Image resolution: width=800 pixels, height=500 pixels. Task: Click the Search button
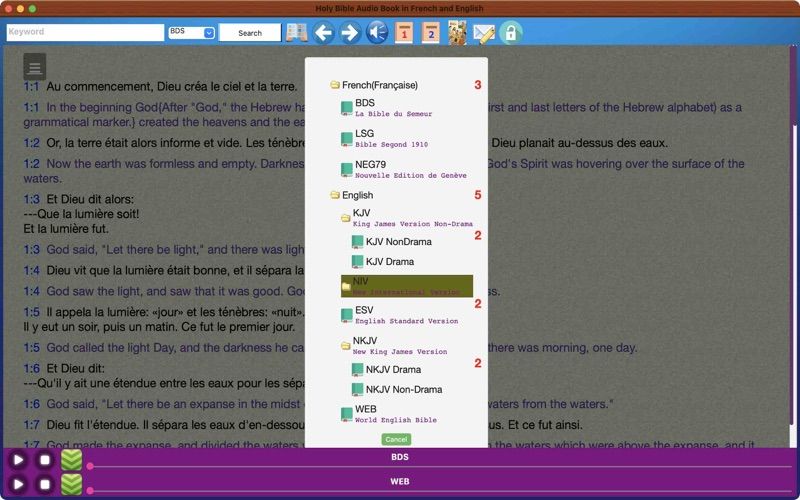pyautogui.click(x=250, y=33)
